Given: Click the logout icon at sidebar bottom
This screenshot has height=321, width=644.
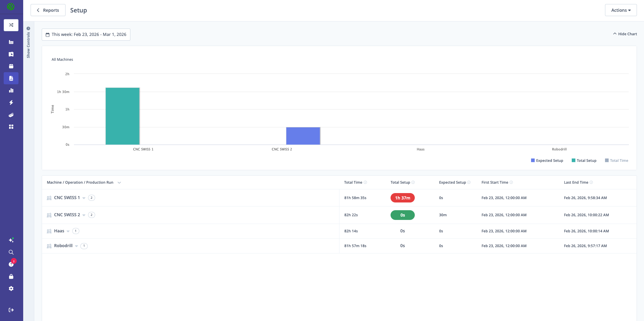Looking at the screenshot, I should tap(11, 310).
